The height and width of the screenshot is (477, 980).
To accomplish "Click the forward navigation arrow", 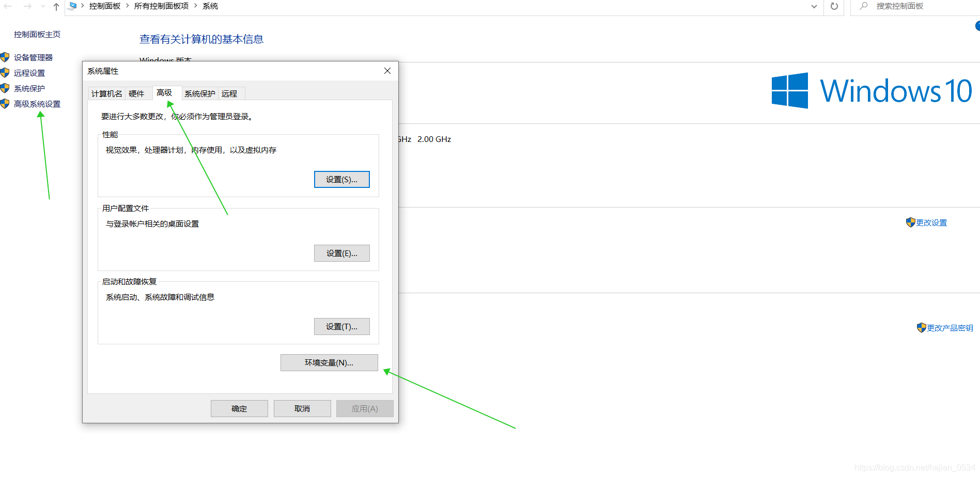I will coord(27,6).
